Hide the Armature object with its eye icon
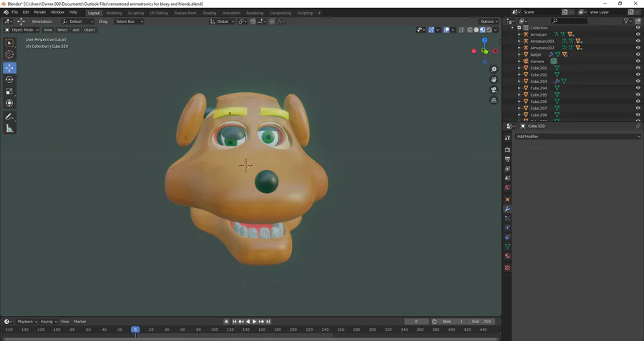The width and height of the screenshot is (644, 341). pyautogui.click(x=638, y=34)
